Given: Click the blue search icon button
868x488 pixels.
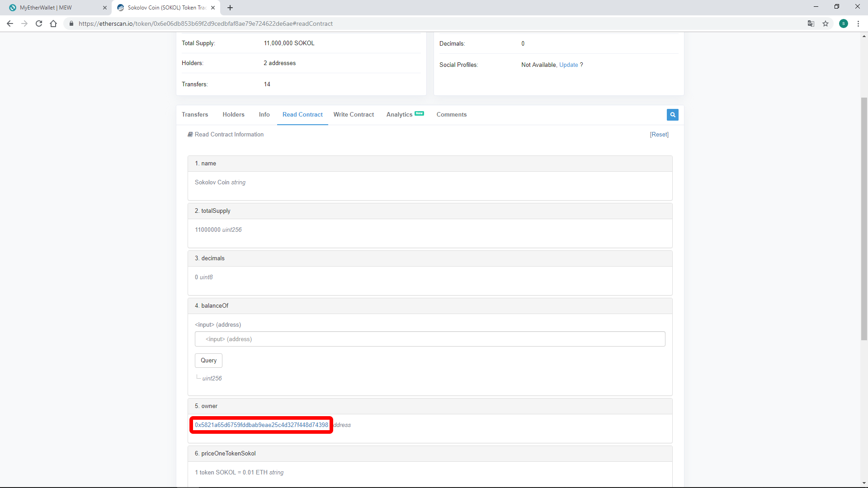Looking at the screenshot, I should pos(673,115).
